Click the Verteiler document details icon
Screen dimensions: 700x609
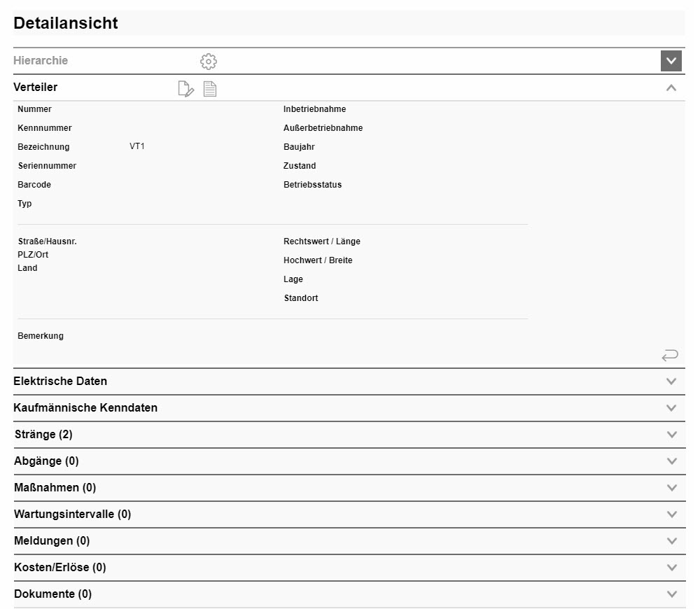tap(210, 89)
